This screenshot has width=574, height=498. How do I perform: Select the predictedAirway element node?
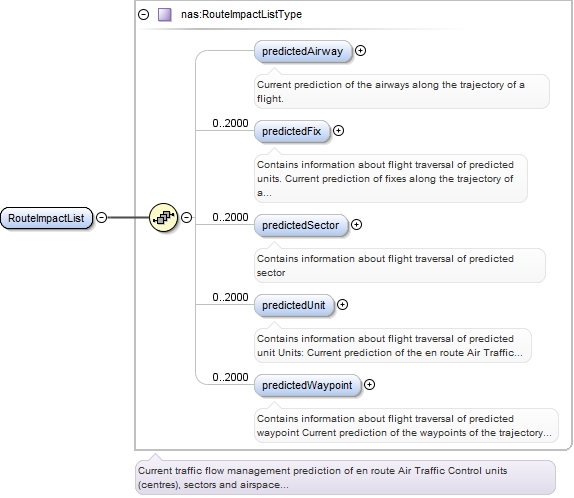click(x=303, y=51)
